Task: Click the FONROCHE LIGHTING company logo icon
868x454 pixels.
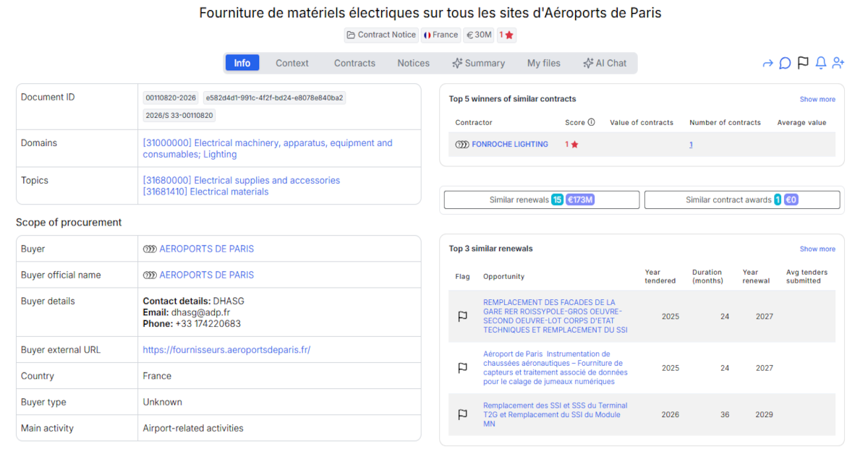Action: pyautogui.click(x=461, y=144)
